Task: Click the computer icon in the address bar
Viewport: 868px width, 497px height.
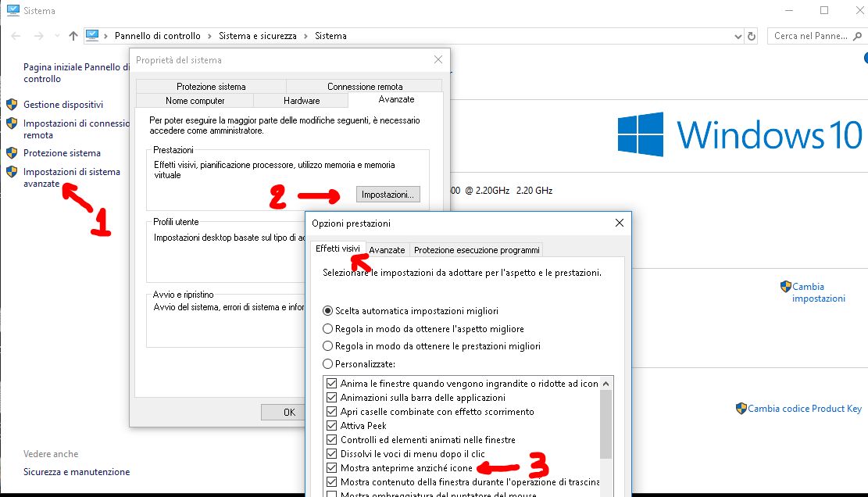Action: [x=92, y=35]
